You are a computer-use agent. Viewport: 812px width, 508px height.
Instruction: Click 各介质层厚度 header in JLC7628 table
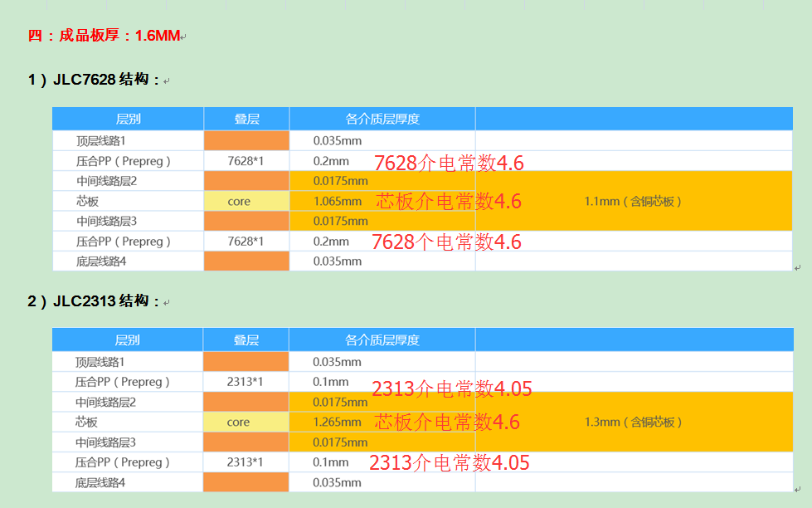coord(382,119)
